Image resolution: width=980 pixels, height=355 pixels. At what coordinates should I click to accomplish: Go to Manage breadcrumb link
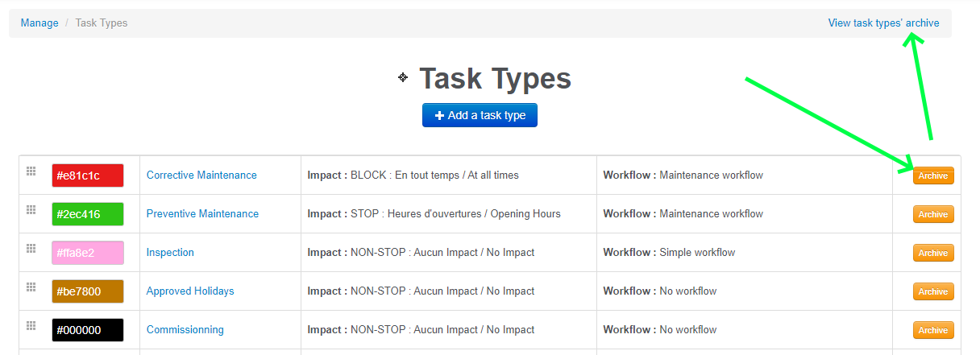[x=39, y=23]
